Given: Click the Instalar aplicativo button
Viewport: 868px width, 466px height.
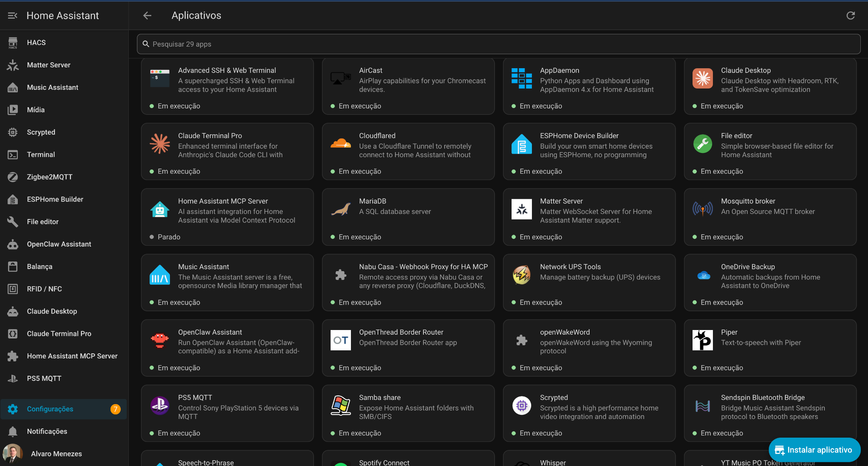Looking at the screenshot, I should pos(814,450).
